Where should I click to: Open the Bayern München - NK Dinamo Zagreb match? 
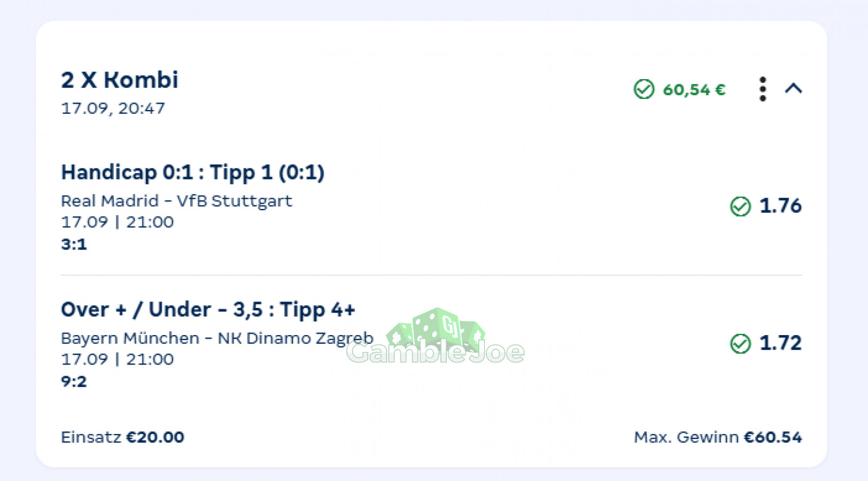pyautogui.click(x=217, y=338)
